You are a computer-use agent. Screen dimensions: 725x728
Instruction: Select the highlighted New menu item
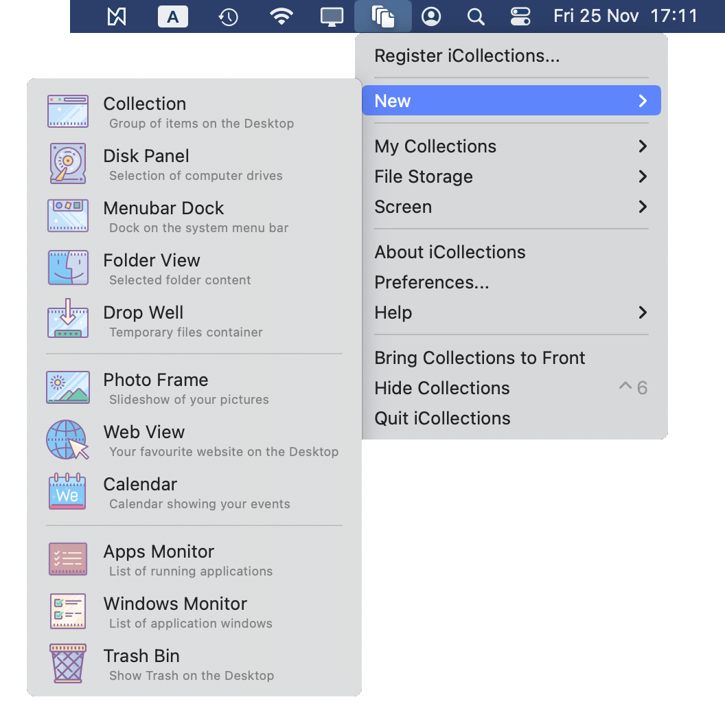click(511, 100)
